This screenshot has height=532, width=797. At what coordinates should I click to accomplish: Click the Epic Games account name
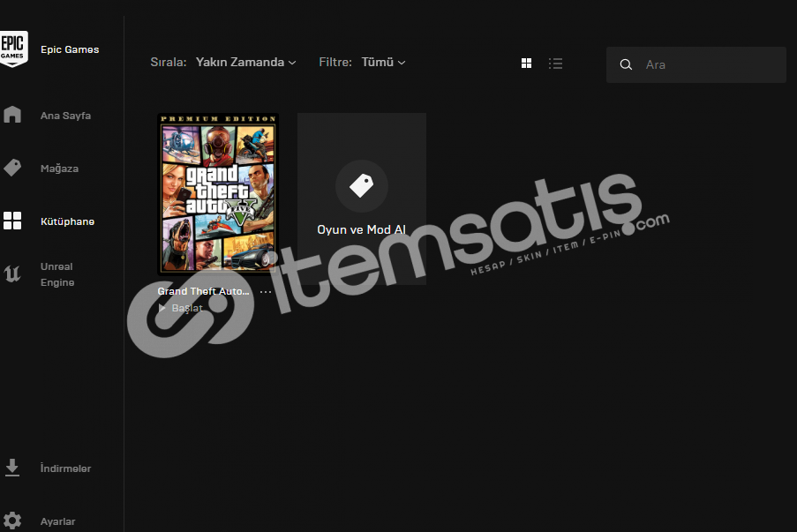coord(70,49)
